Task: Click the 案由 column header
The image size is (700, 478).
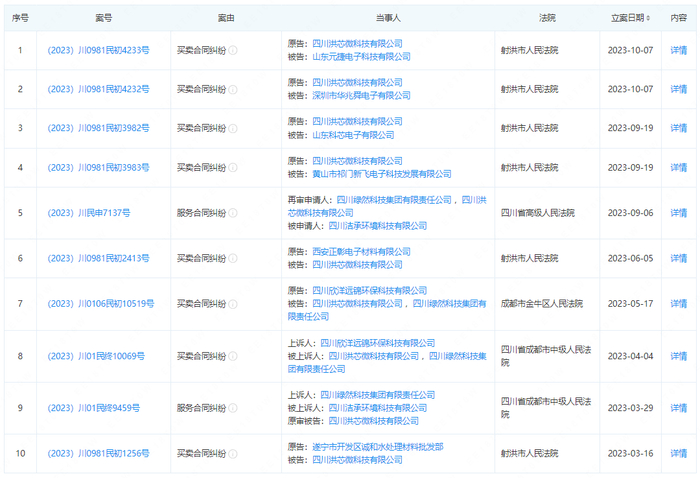Action: click(x=226, y=18)
